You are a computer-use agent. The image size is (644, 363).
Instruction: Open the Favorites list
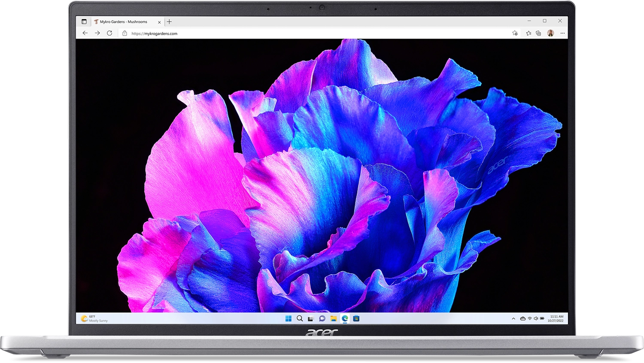(529, 33)
